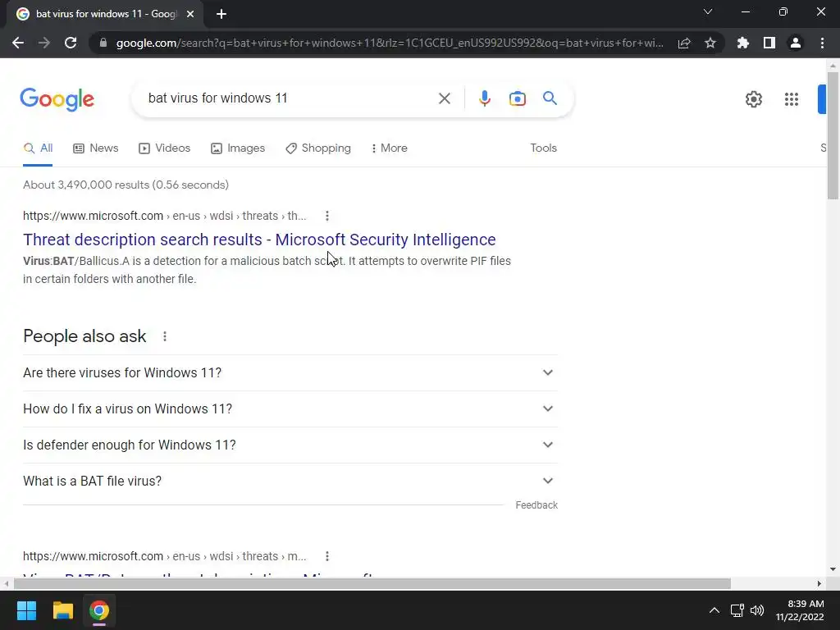Open the People also ask options menu
Screen dimensions: 840x630
pos(164,336)
